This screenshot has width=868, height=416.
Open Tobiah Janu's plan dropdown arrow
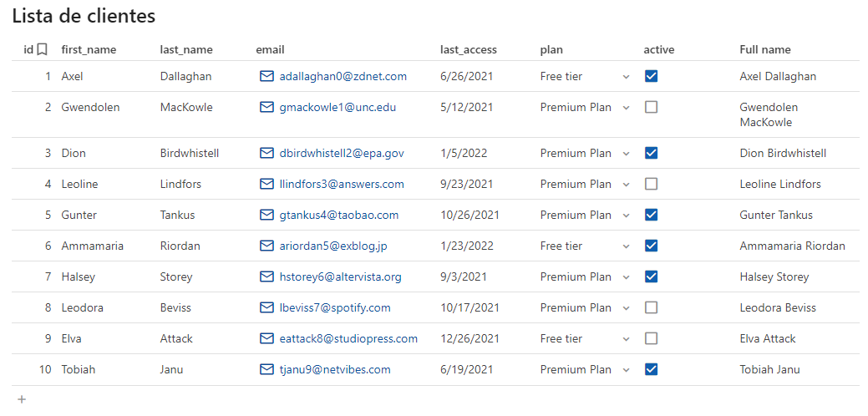(x=626, y=370)
